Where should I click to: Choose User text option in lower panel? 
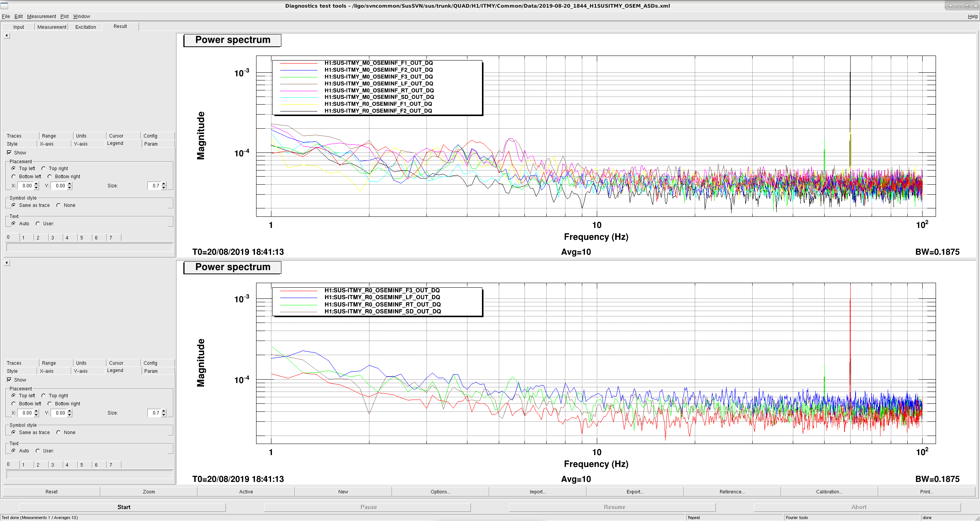pos(38,451)
